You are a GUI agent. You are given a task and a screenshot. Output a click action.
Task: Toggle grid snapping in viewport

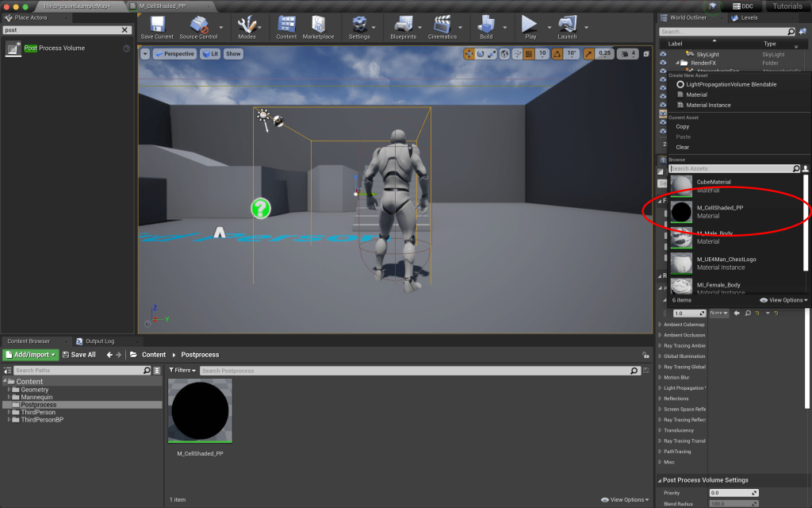[527, 54]
